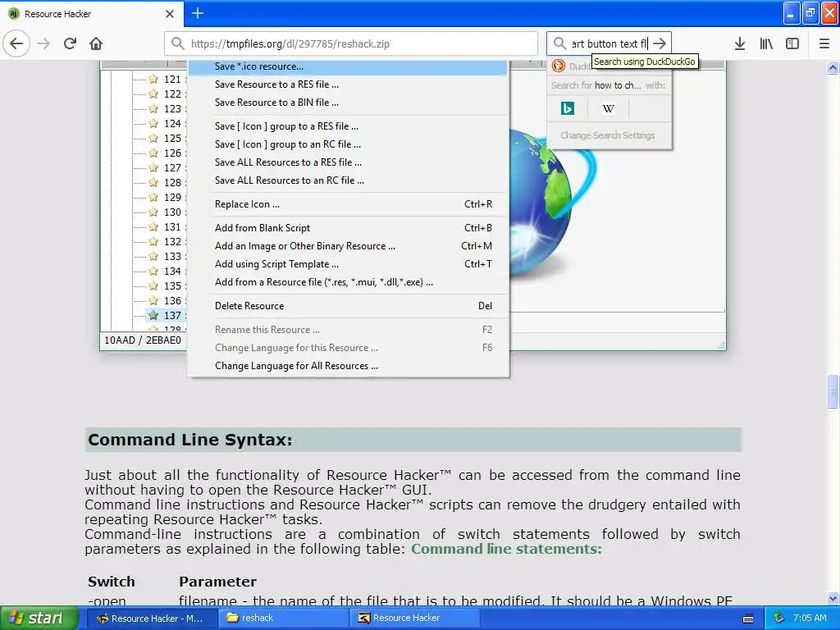The image size is (840, 630).
Task: Select Add using Script Template
Action: coord(348,264)
